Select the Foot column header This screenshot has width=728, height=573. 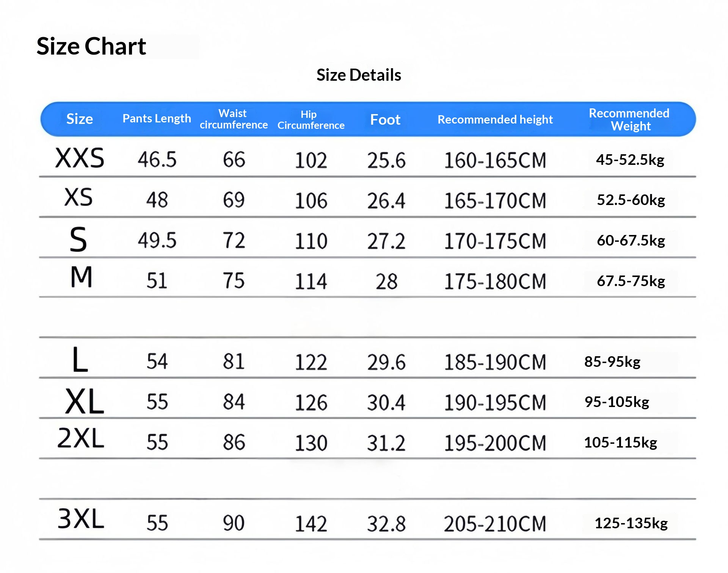[385, 120]
